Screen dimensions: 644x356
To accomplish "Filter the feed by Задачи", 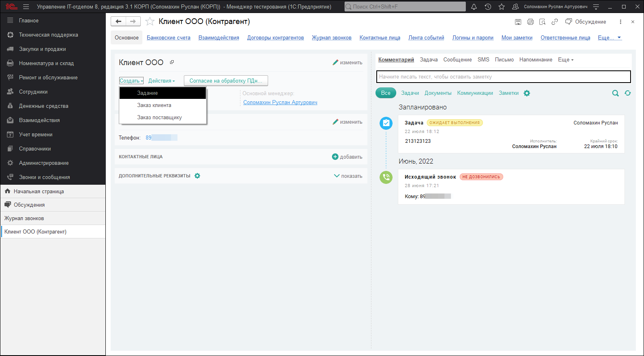I will pyautogui.click(x=410, y=93).
